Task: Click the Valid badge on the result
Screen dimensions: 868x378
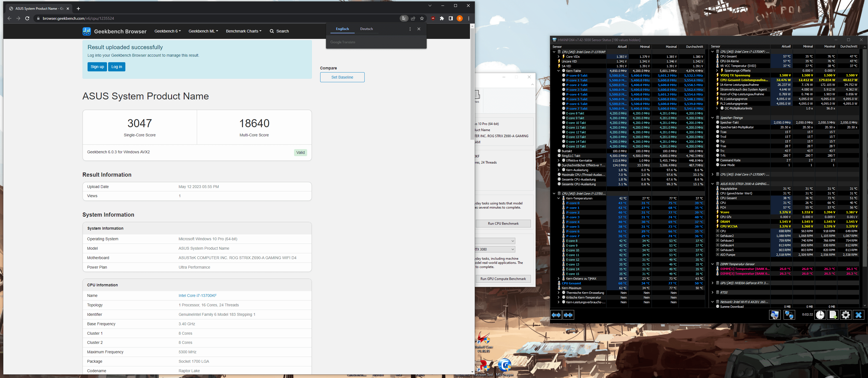Action: 300,153
